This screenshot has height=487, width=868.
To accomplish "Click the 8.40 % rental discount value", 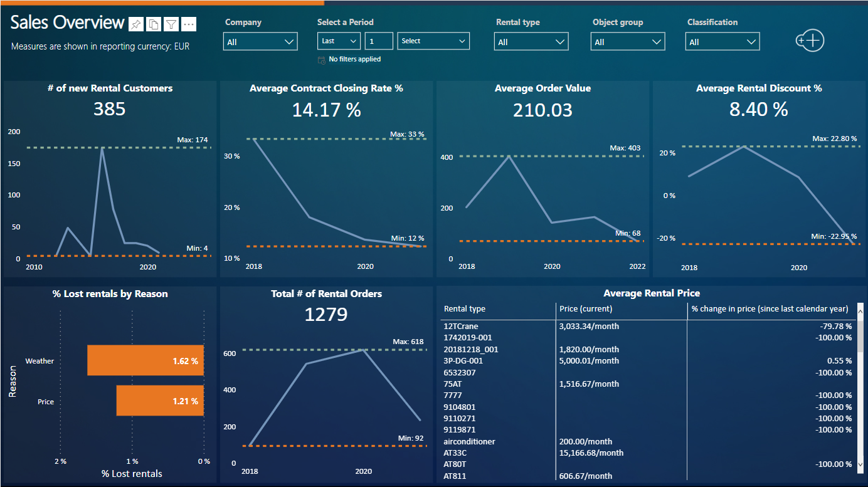I will click(758, 110).
